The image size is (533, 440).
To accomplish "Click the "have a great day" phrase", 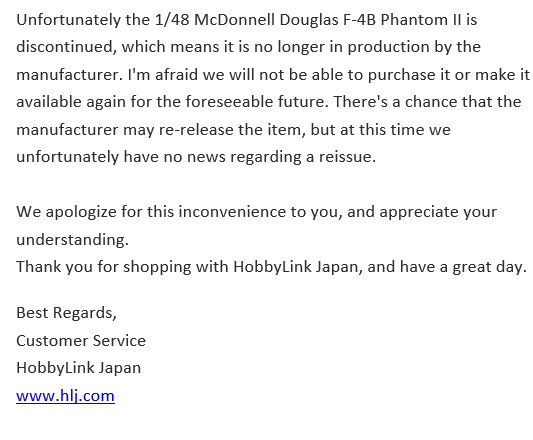I will tap(462, 267).
